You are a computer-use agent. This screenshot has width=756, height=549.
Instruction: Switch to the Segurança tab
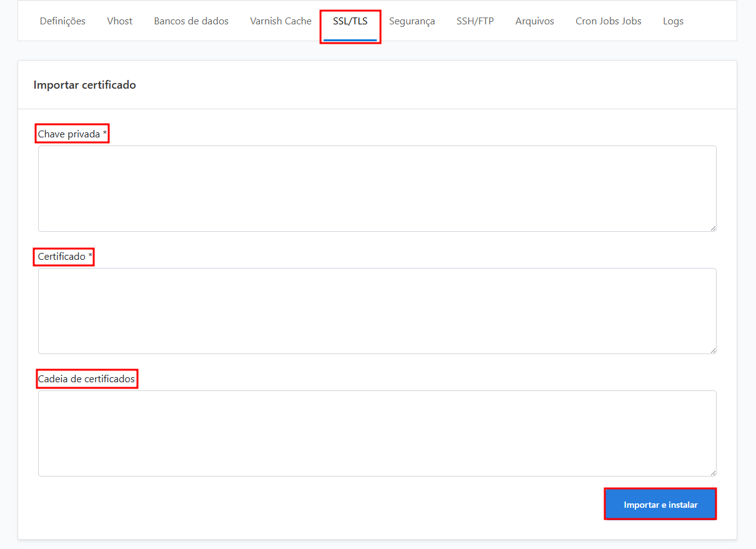pyautogui.click(x=412, y=21)
